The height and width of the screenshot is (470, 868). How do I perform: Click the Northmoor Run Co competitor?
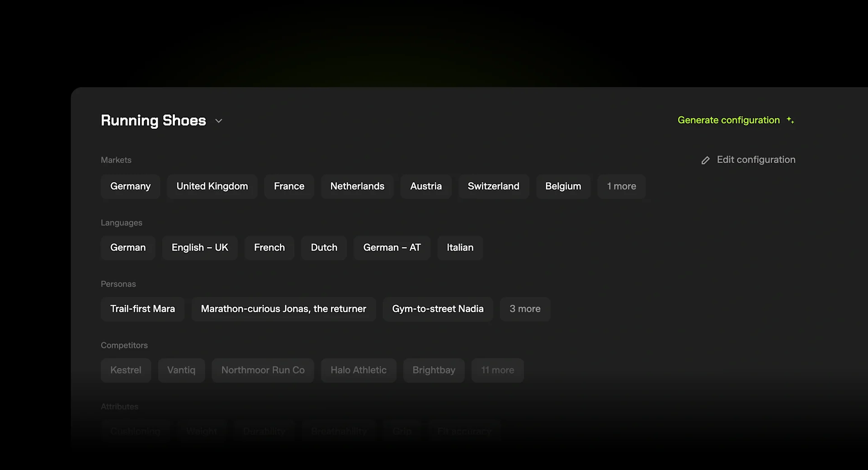tap(263, 371)
